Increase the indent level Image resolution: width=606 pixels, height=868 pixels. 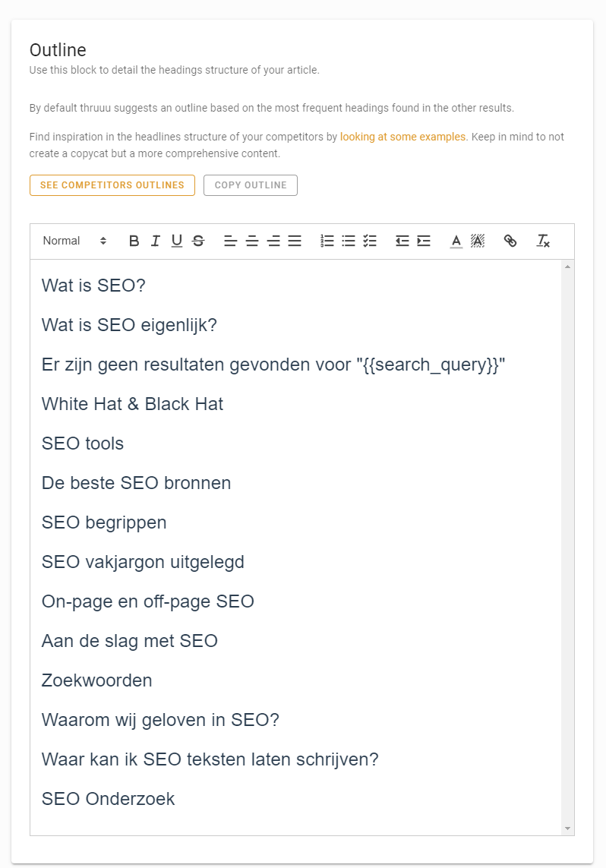tap(424, 241)
